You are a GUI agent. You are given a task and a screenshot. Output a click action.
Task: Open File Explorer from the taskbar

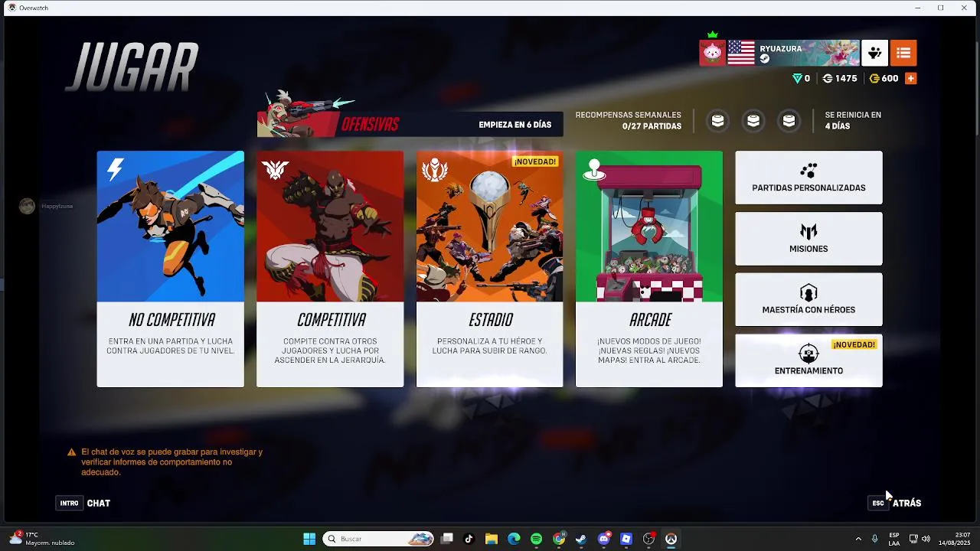point(492,539)
